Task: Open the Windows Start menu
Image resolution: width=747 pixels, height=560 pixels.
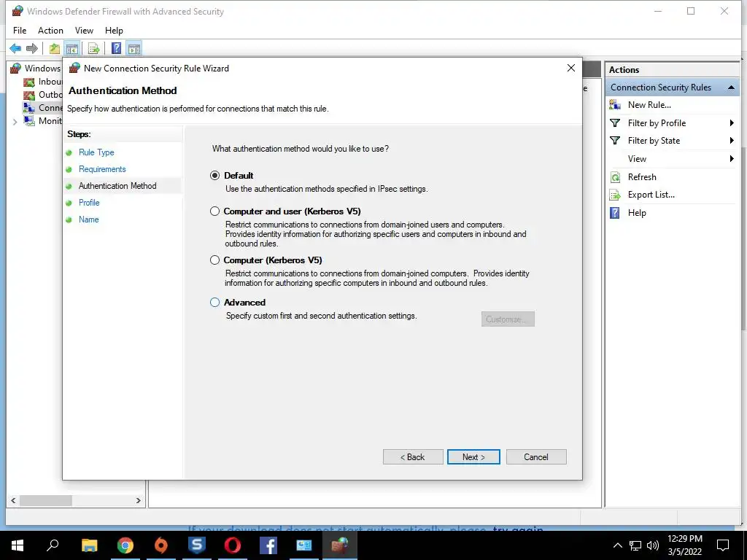Action: (x=18, y=545)
